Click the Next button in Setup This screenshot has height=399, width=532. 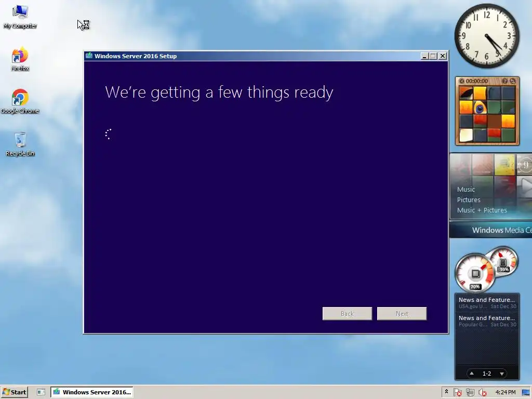point(402,313)
